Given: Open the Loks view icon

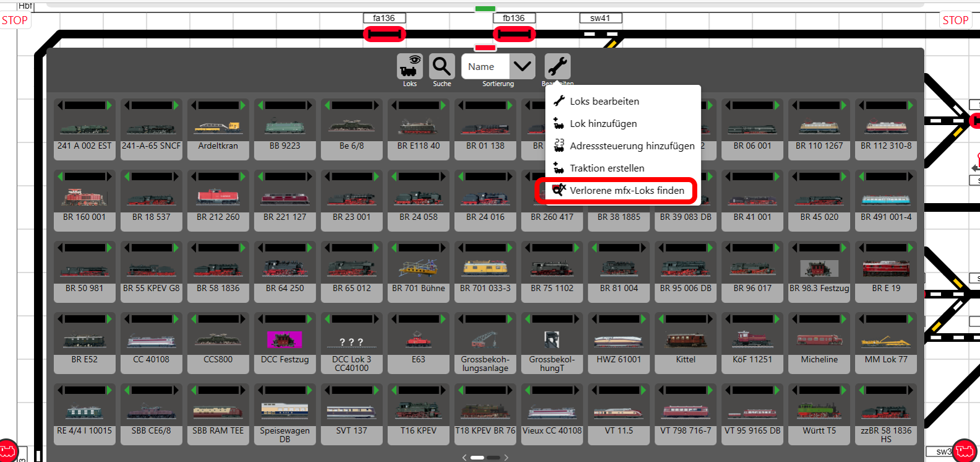Looking at the screenshot, I should 410,66.
